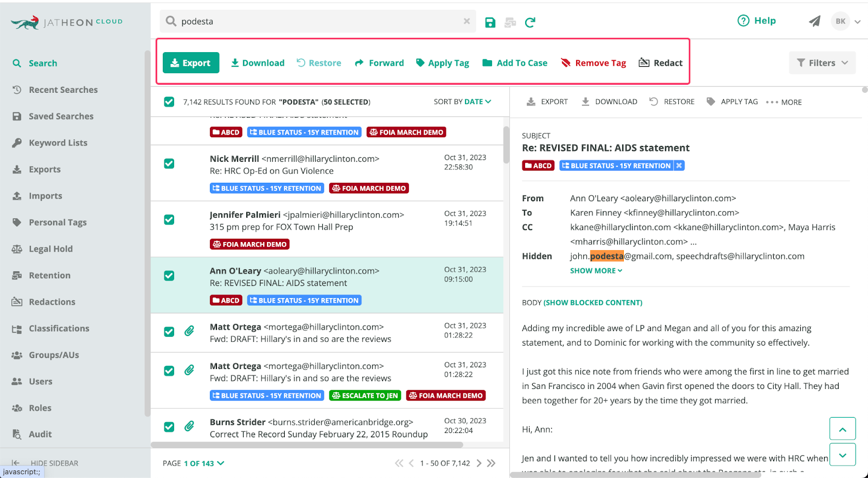Viewport: 868px width, 478px height.
Task: Expand the user account dropdown arrow
Action: pyautogui.click(x=858, y=22)
